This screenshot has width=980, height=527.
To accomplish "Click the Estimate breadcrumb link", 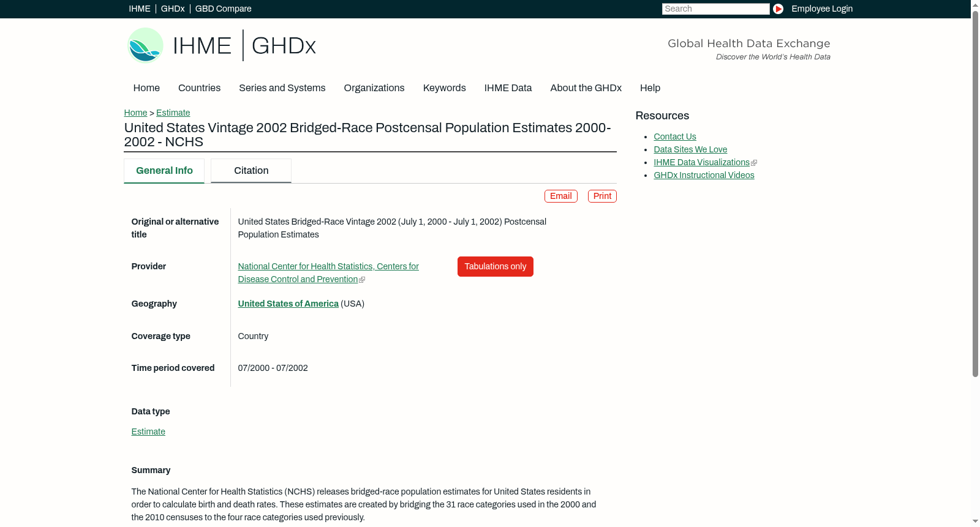I will (x=173, y=113).
